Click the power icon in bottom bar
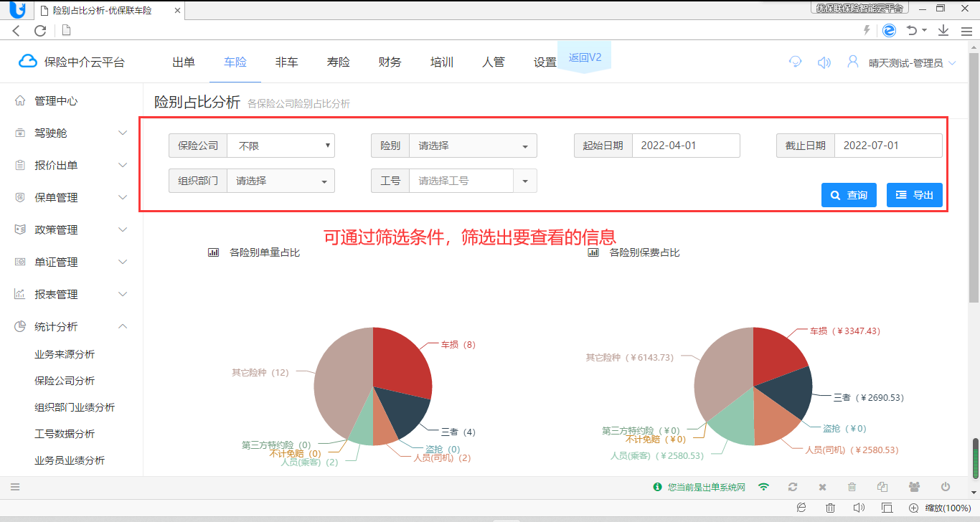The height and width of the screenshot is (522, 980). pyautogui.click(x=946, y=487)
